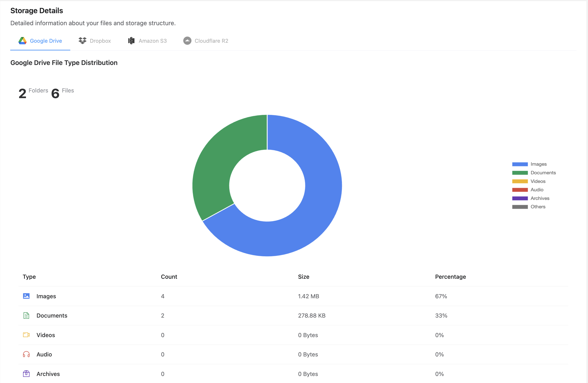
Task: Hide Videos via the legend label
Action: click(538, 181)
